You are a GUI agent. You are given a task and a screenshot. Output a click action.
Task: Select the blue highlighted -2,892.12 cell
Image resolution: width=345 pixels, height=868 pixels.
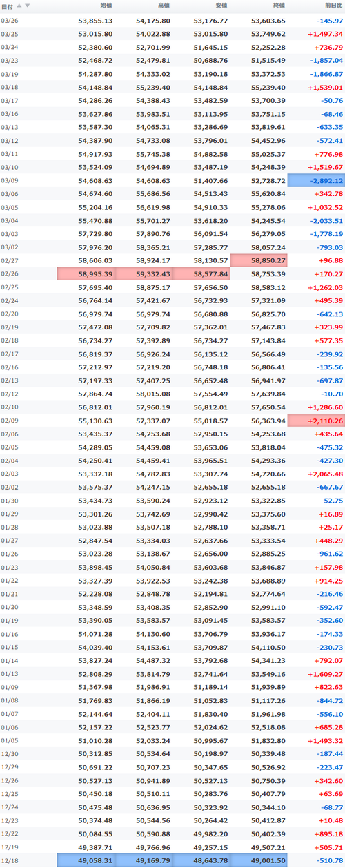pos(316,180)
